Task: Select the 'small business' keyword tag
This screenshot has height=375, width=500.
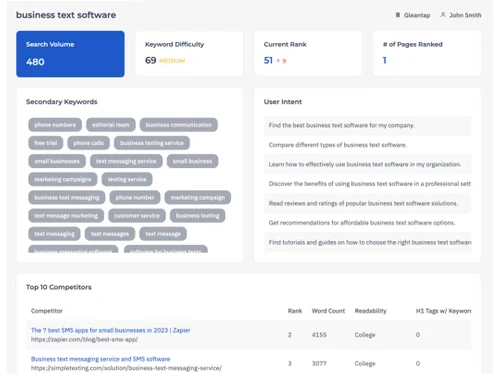Action: pos(192,161)
